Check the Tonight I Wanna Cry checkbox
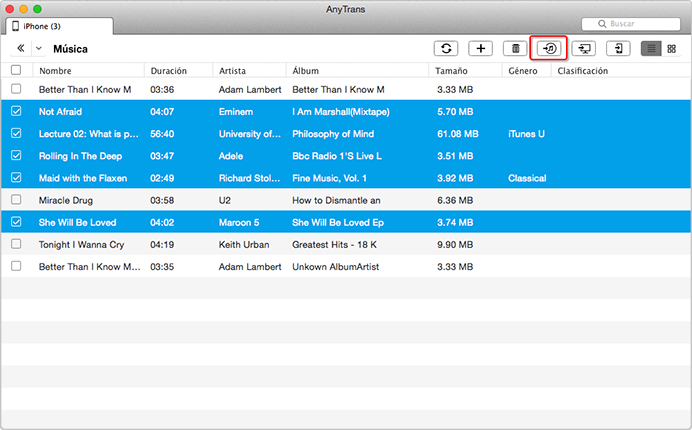This screenshot has width=692, height=430. 16,244
